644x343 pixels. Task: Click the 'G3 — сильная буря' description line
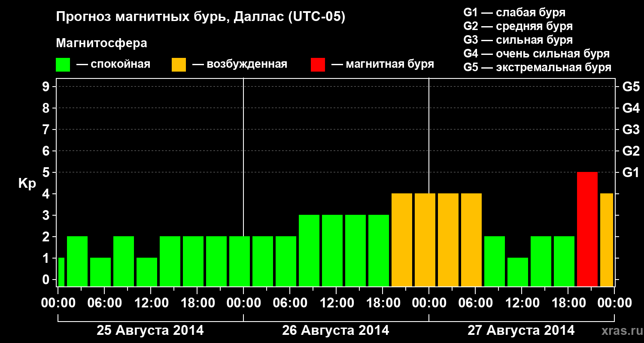(x=518, y=40)
